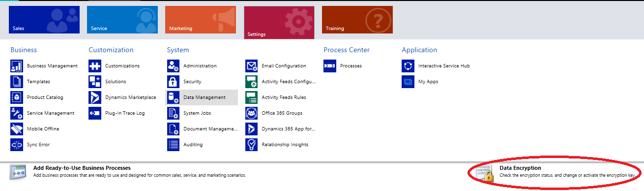The image size is (644, 191).
Task: Open My Apps link
Action: [x=428, y=82]
